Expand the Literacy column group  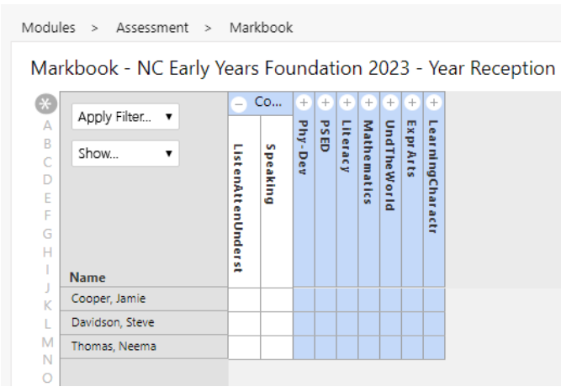pos(347,103)
